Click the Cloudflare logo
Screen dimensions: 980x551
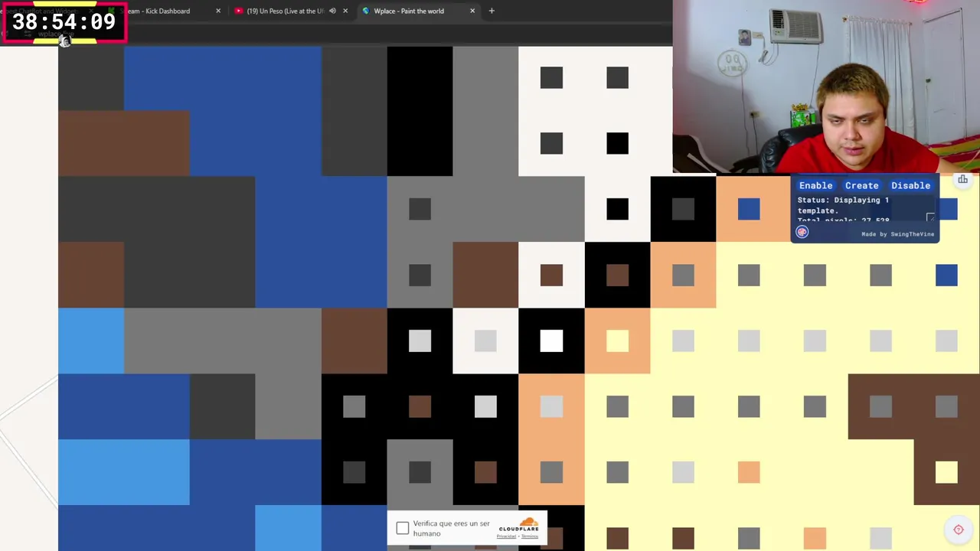click(519, 525)
